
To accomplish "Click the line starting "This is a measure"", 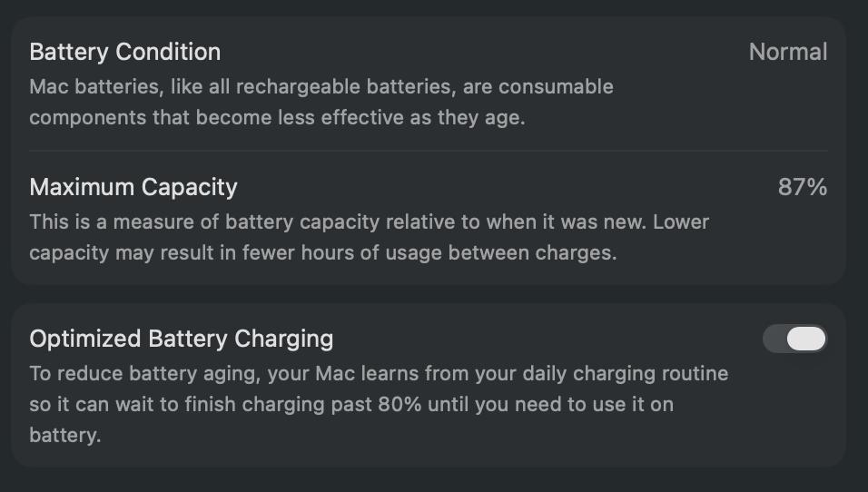I will point(369,221).
